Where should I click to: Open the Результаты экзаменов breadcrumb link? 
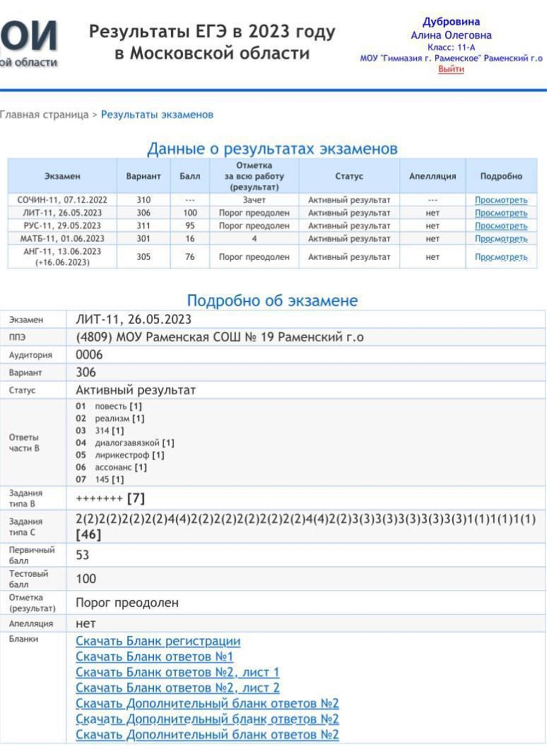[157, 115]
